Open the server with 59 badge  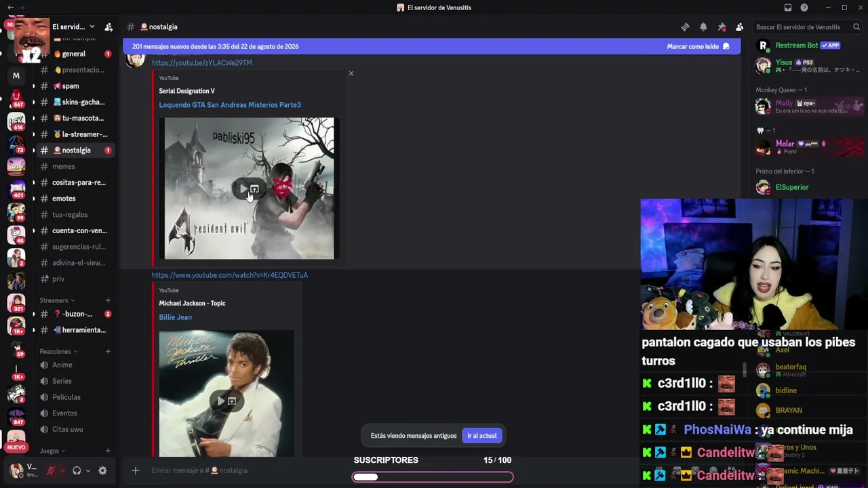(x=16, y=348)
